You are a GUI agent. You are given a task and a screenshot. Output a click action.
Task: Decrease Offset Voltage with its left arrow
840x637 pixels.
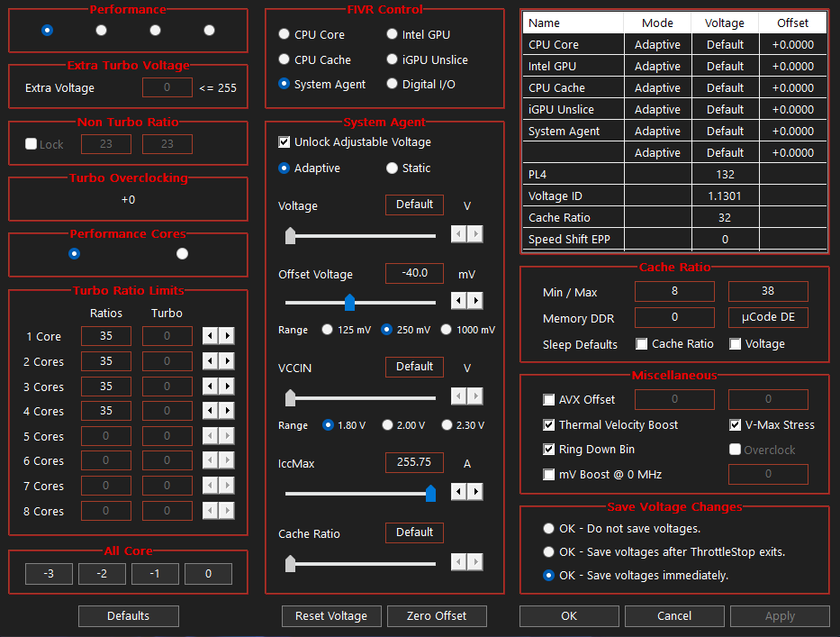click(458, 300)
